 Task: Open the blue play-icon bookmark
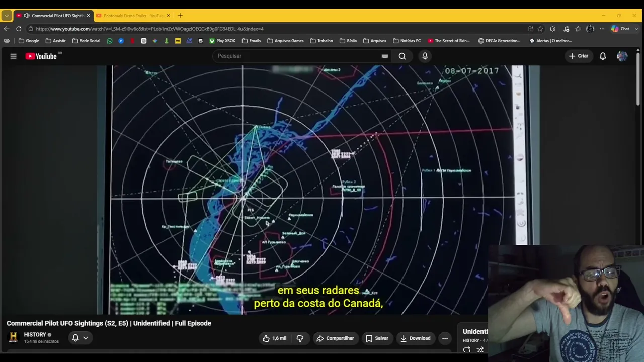click(x=121, y=41)
